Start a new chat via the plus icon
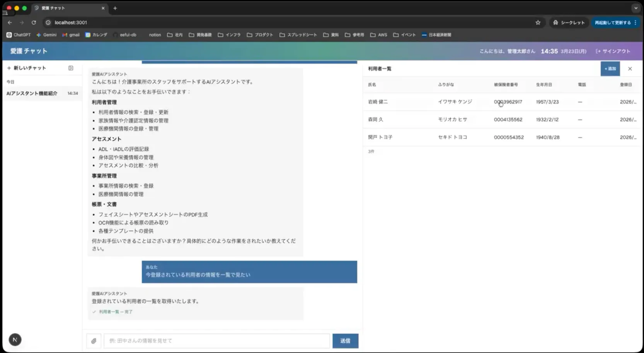This screenshot has height=353, width=644. point(9,67)
